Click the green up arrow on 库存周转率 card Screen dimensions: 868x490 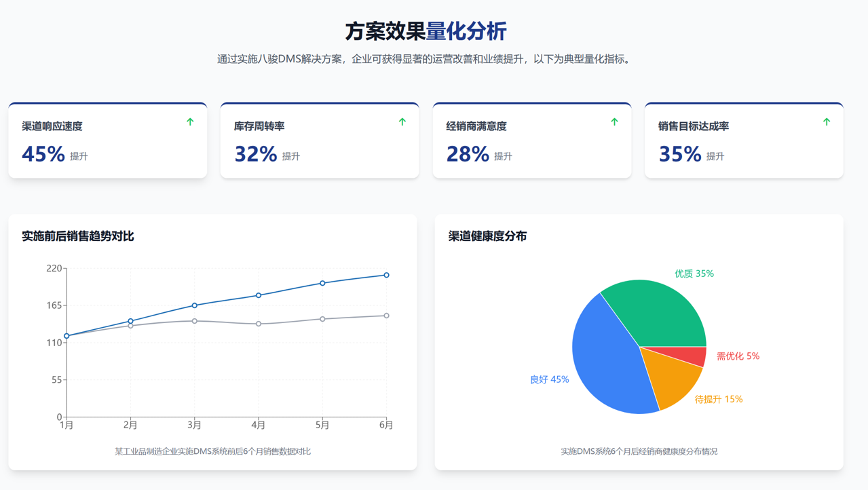tap(402, 122)
